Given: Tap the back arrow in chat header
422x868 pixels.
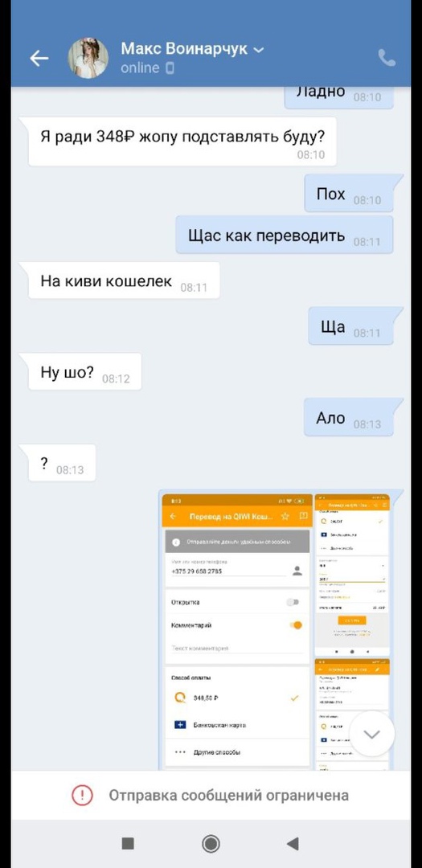Looking at the screenshot, I should [39, 58].
